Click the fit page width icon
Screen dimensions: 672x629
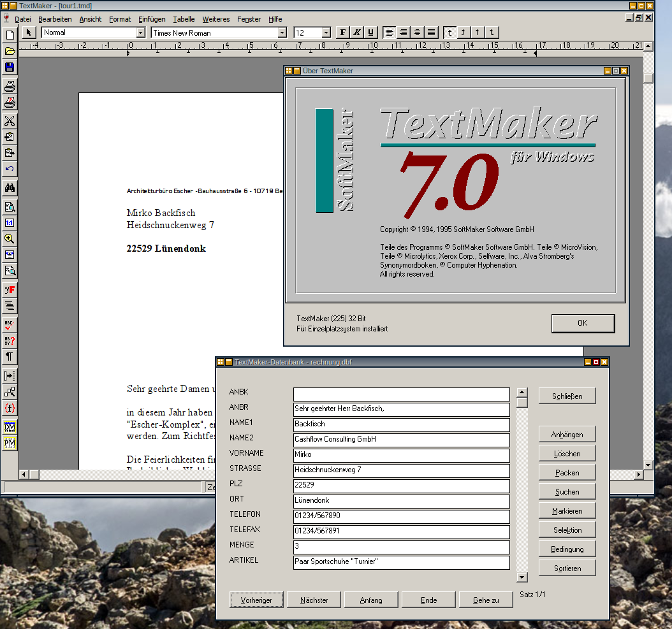[x=10, y=254]
